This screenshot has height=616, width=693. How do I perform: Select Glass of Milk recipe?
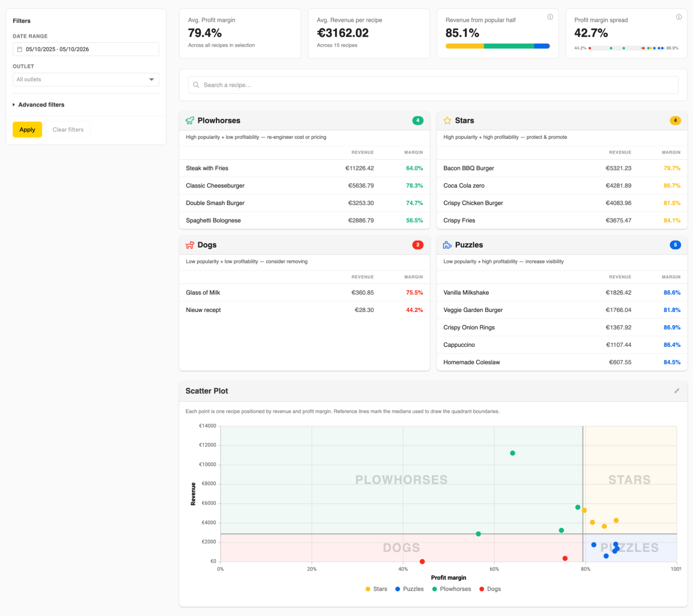point(305,293)
